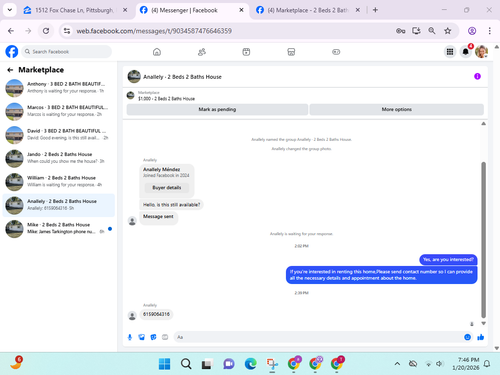The height and width of the screenshot is (375, 500).
Task: Open Microsoft Edge from the taskbar
Action: (250, 364)
